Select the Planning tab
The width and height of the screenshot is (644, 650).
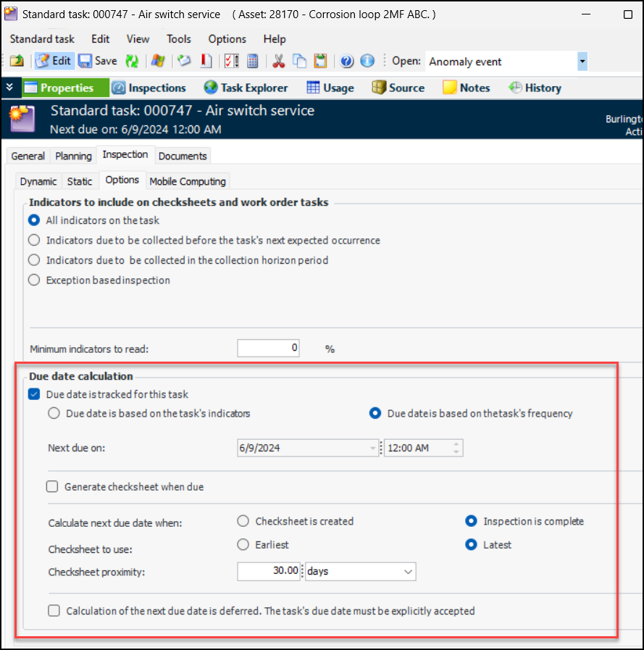73,157
